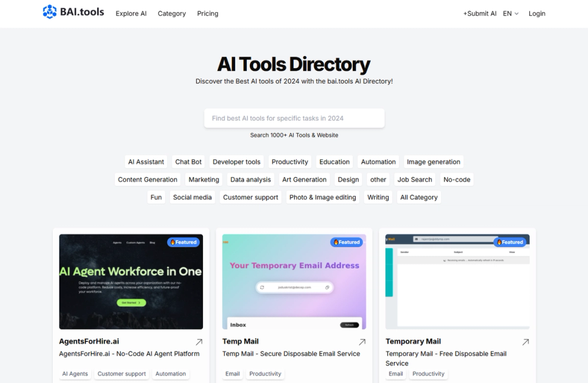Open the Temporary Mail preview thumbnail
Screen dimensions: 588x383
(x=457, y=282)
